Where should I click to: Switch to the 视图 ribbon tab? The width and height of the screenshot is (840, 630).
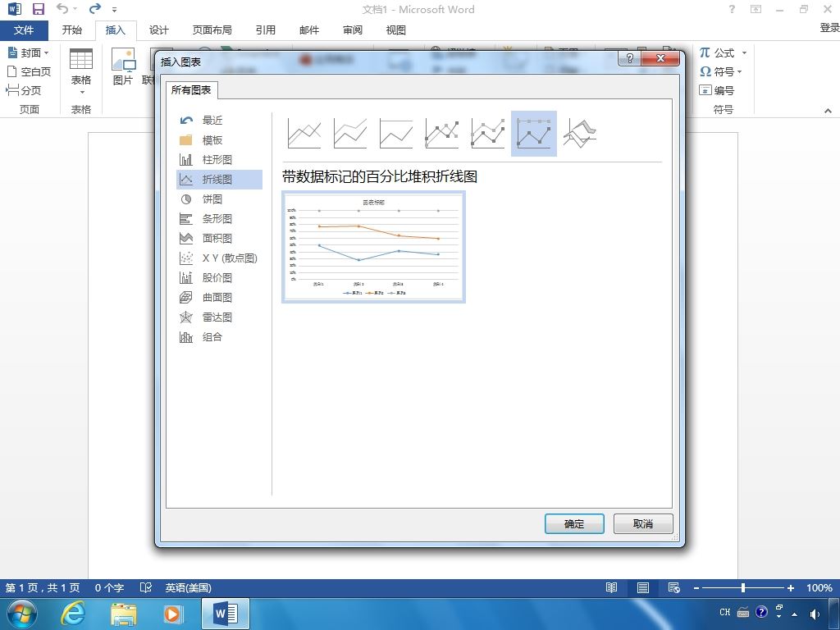(x=396, y=30)
